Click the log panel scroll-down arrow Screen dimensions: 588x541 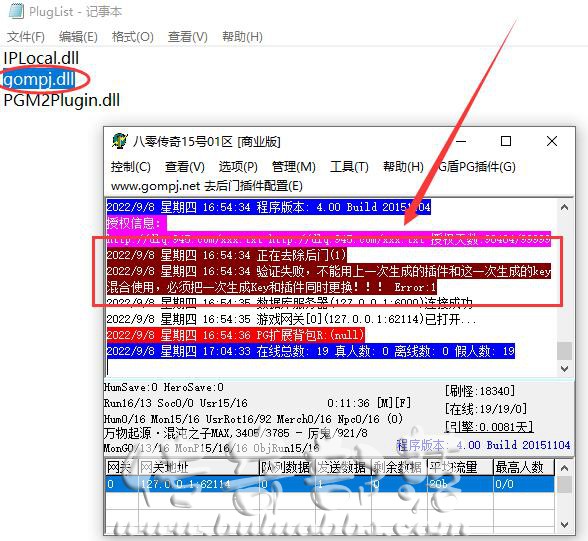(564, 369)
